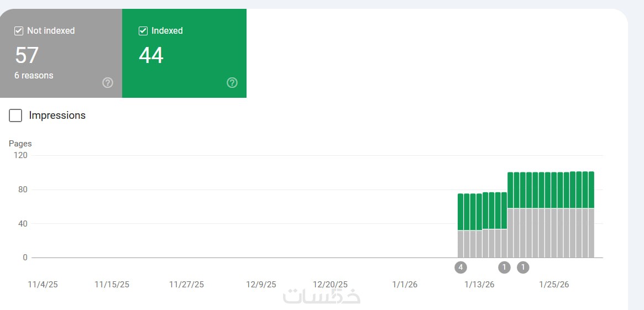Click the Impressions label
The height and width of the screenshot is (310, 644).
tap(57, 115)
